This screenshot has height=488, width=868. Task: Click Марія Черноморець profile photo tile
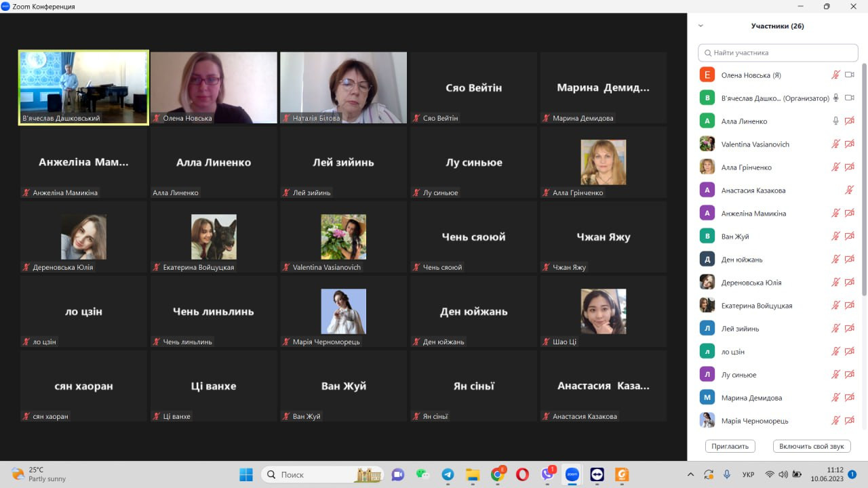343,311
